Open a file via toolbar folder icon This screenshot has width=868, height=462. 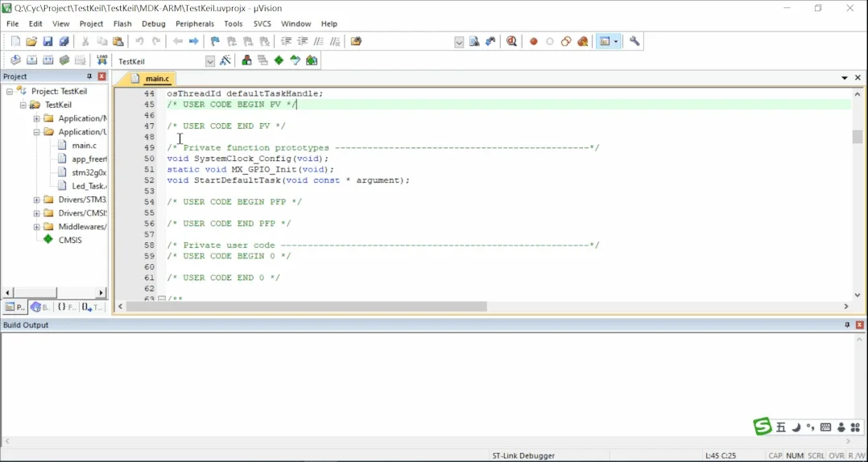(x=31, y=42)
